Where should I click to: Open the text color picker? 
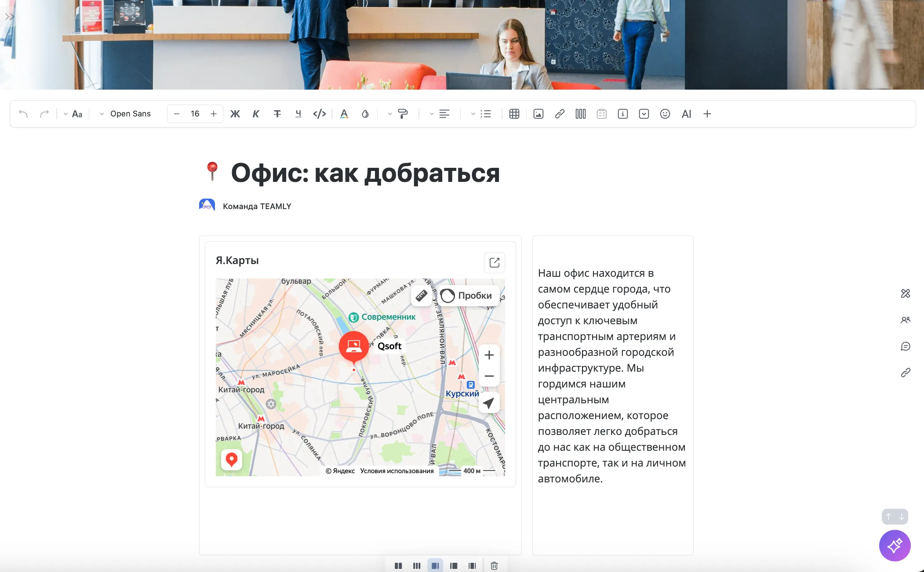pos(344,114)
